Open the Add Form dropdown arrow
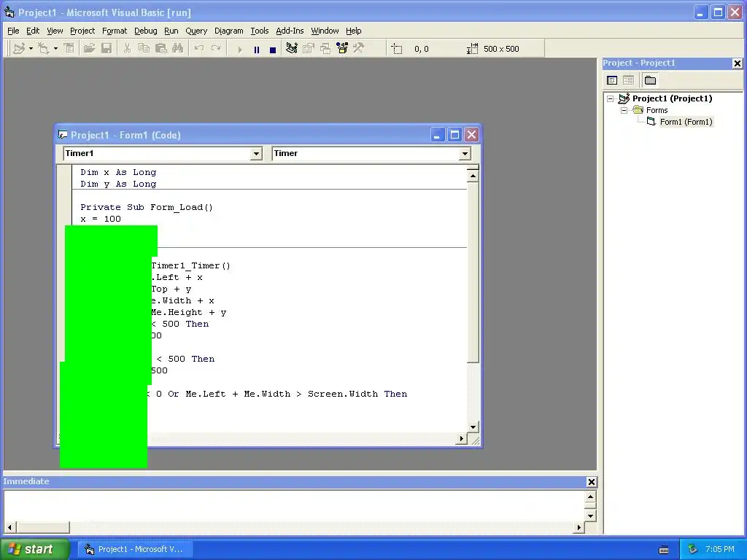 55,49
